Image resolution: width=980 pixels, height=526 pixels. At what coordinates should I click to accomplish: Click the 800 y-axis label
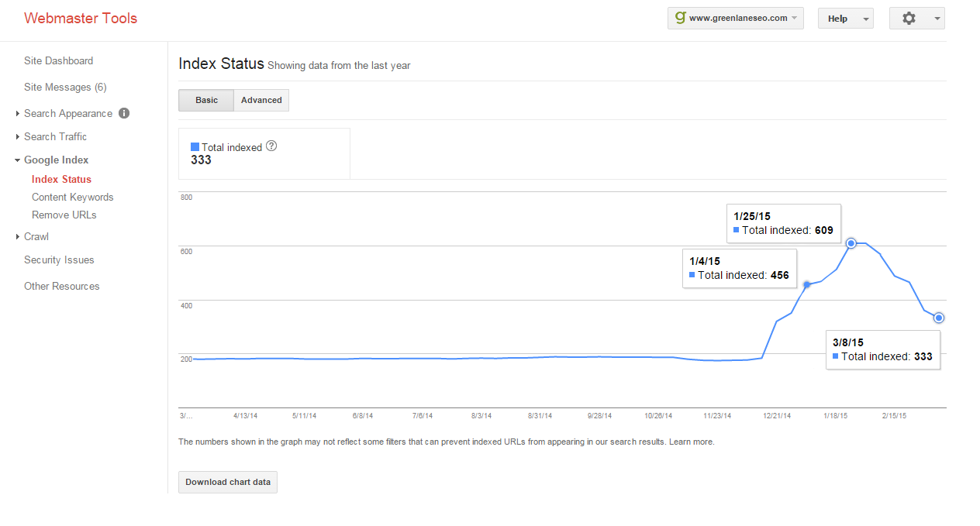(186, 198)
